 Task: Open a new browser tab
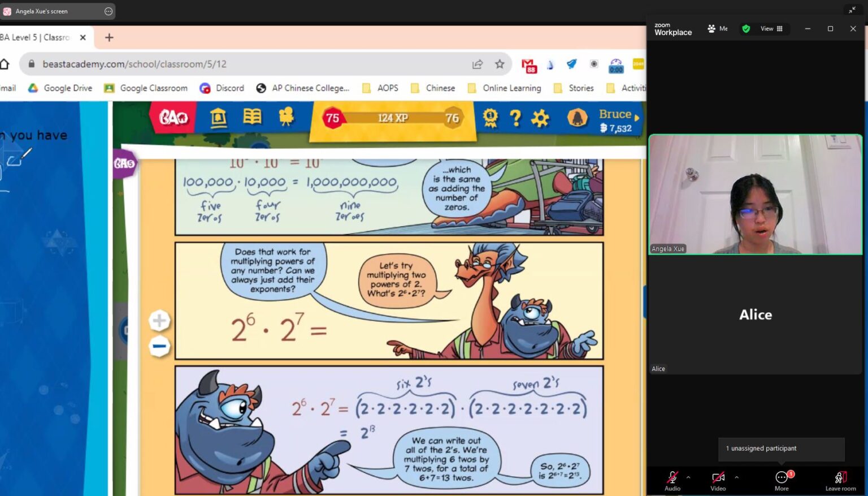pos(109,37)
